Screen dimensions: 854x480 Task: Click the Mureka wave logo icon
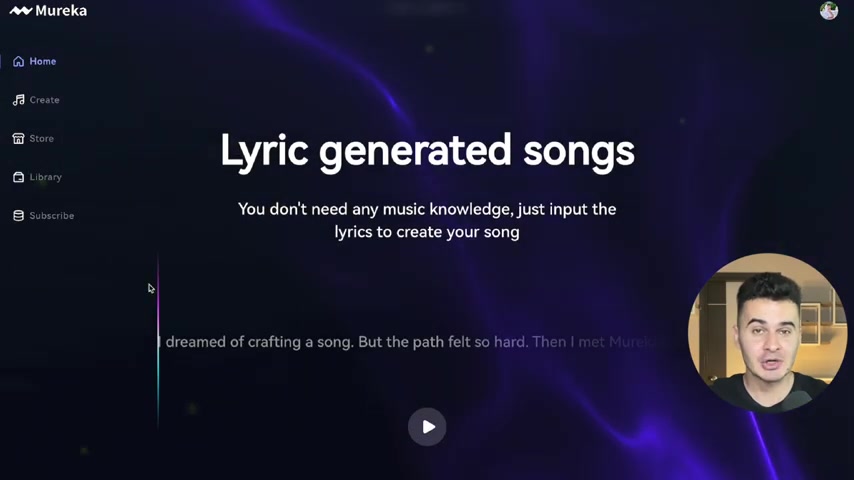(x=21, y=11)
